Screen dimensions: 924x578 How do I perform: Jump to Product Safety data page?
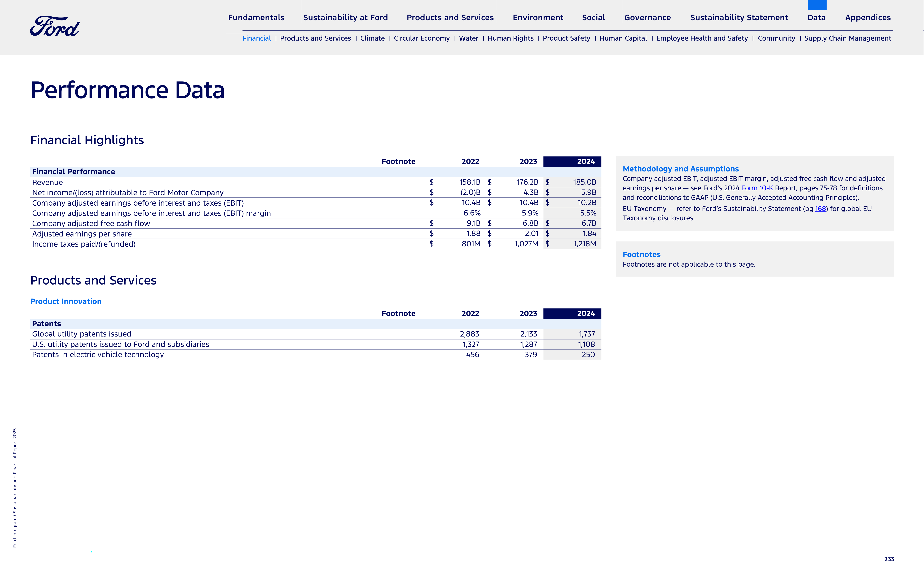click(566, 38)
